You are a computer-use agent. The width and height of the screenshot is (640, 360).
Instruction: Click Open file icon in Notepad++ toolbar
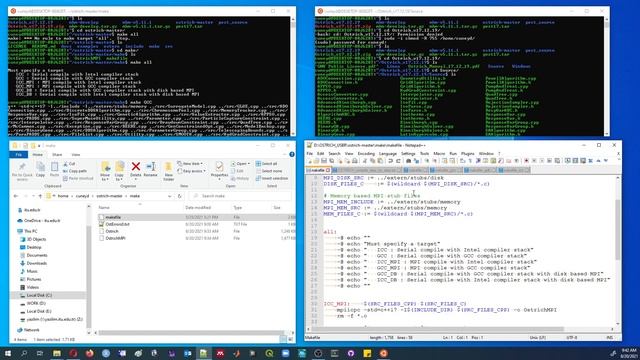317,161
